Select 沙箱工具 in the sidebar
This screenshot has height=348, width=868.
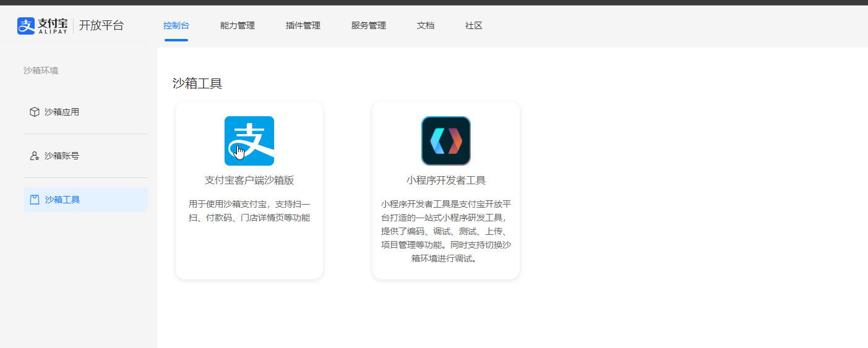[85, 200]
